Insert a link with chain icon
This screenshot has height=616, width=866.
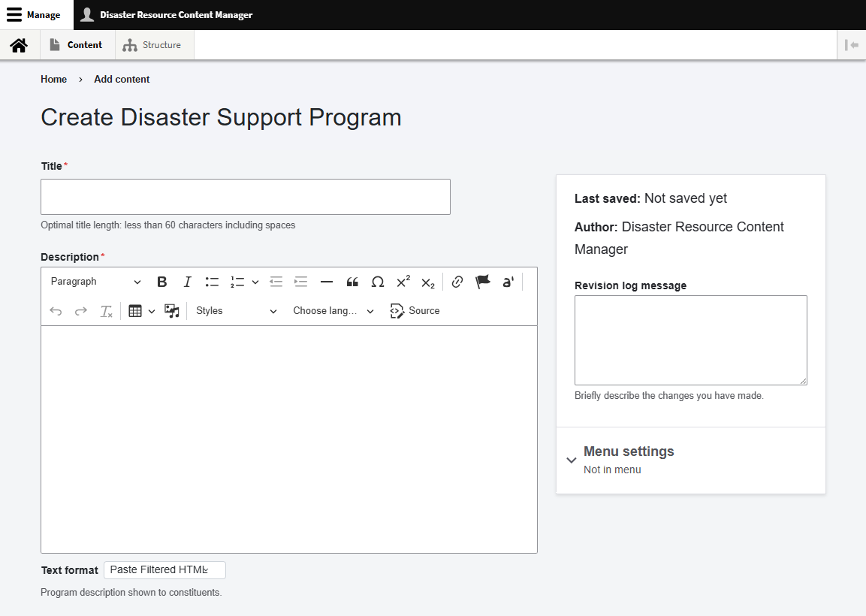(457, 282)
